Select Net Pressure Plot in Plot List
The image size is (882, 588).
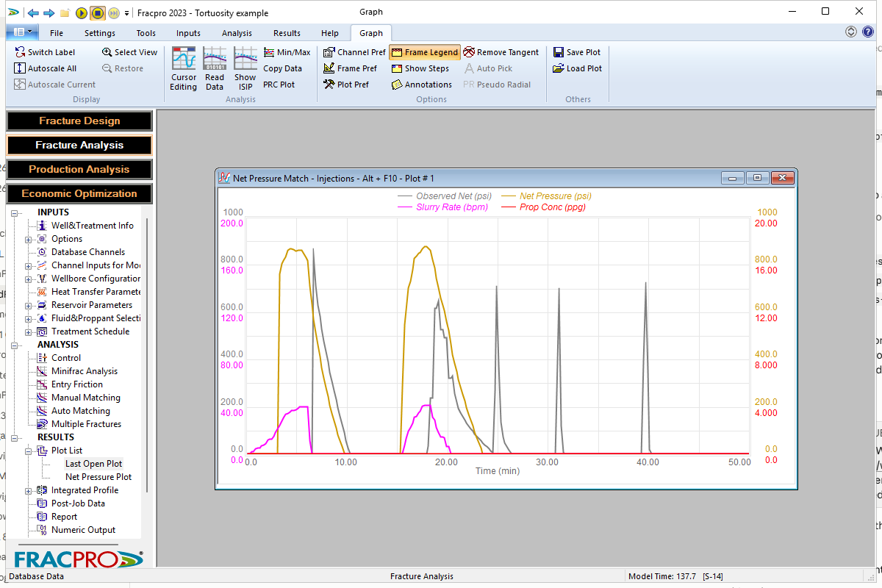[x=98, y=477]
